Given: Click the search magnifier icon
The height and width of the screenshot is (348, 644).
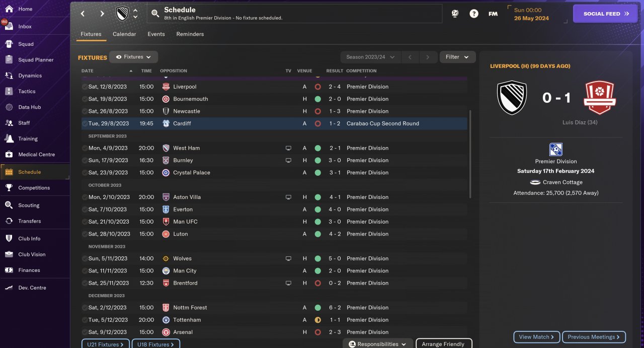Looking at the screenshot, I should pyautogui.click(x=155, y=14).
